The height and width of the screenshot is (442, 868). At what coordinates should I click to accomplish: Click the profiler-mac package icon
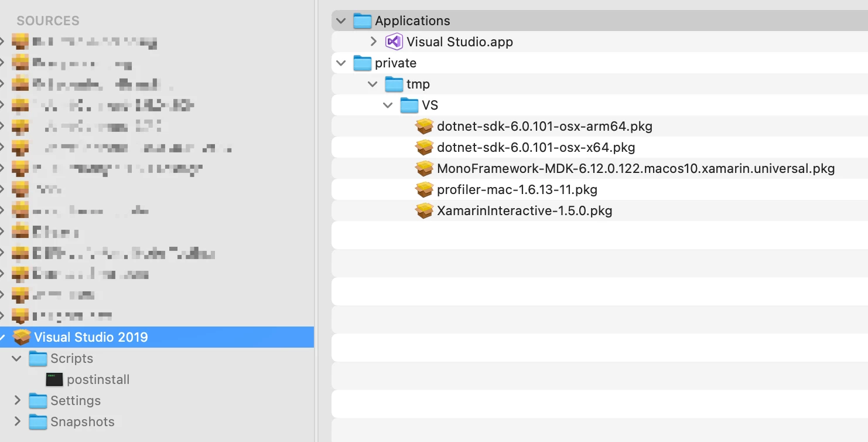[424, 190]
